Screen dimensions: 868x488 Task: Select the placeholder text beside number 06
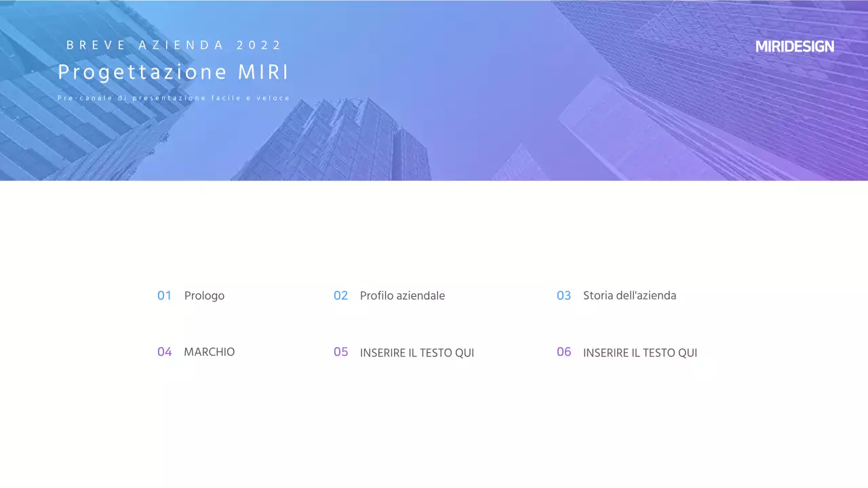click(639, 353)
